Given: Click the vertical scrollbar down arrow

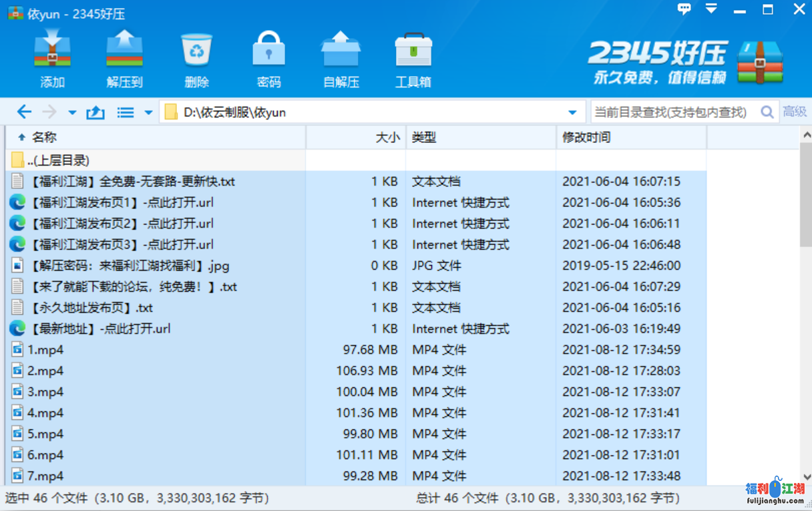Looking at the screenshot, I should (x=806, y=478).
